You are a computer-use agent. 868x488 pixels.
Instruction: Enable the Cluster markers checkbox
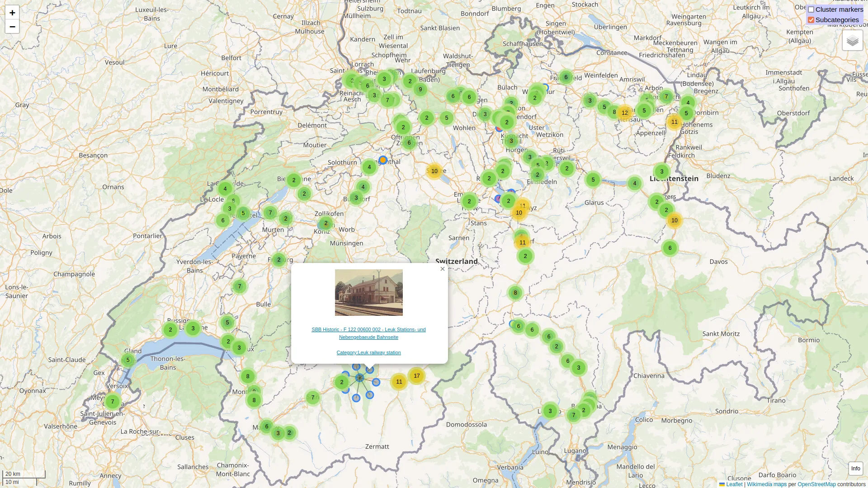pyautogui.click(x=811, y=9)
